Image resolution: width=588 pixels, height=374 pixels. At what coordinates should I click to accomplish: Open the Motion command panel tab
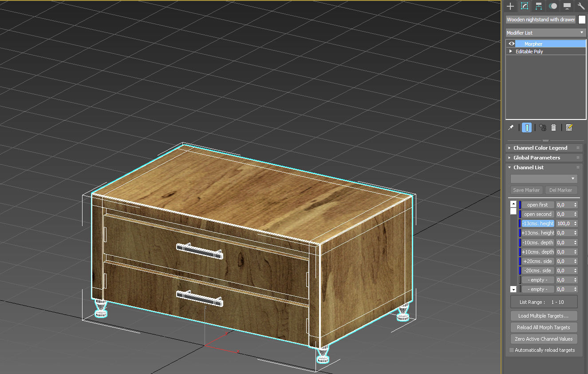(x=553, y=6)
